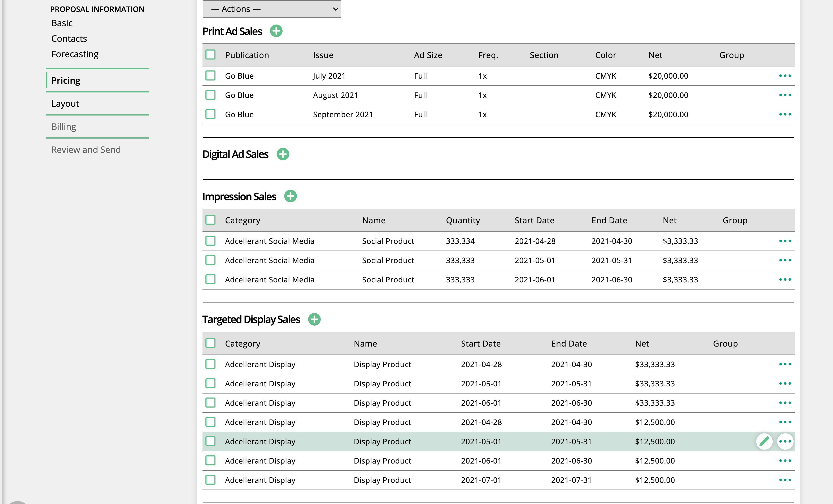Open more options for September 2021 print ad
Screen dimensions: 833x504
coord(785,114)
